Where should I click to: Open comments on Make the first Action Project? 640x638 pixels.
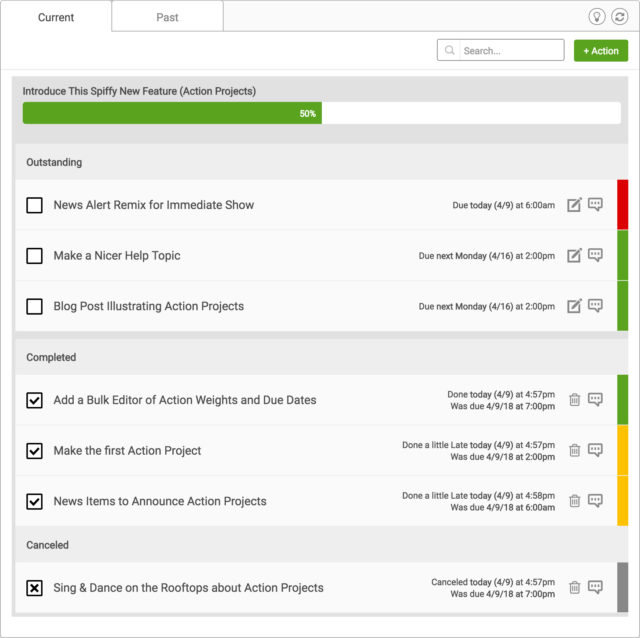[x=595, y=450]
